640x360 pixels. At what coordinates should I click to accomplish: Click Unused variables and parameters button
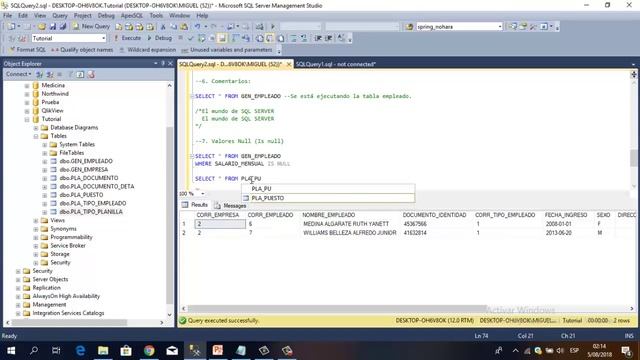[x=227, y=50]
